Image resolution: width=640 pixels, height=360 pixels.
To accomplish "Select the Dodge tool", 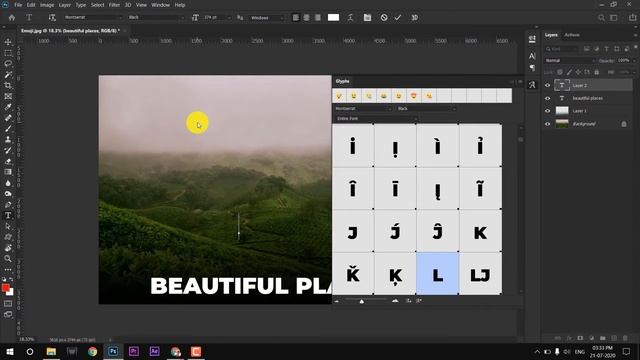I will tap(8, 193).
